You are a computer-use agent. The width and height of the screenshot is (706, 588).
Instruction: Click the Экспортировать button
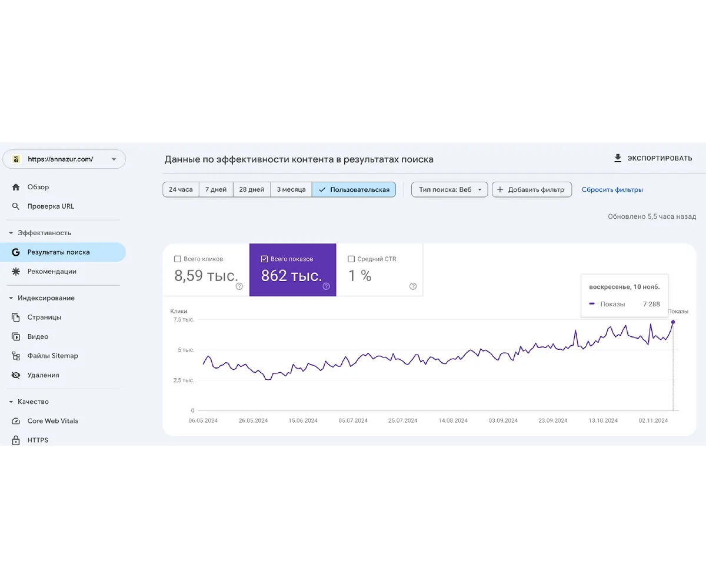click(x=653, y=158)
